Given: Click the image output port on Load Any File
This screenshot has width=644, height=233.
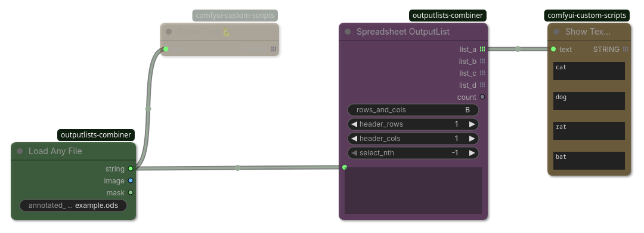Looking at the screenshot, I should tap(131, 180).
